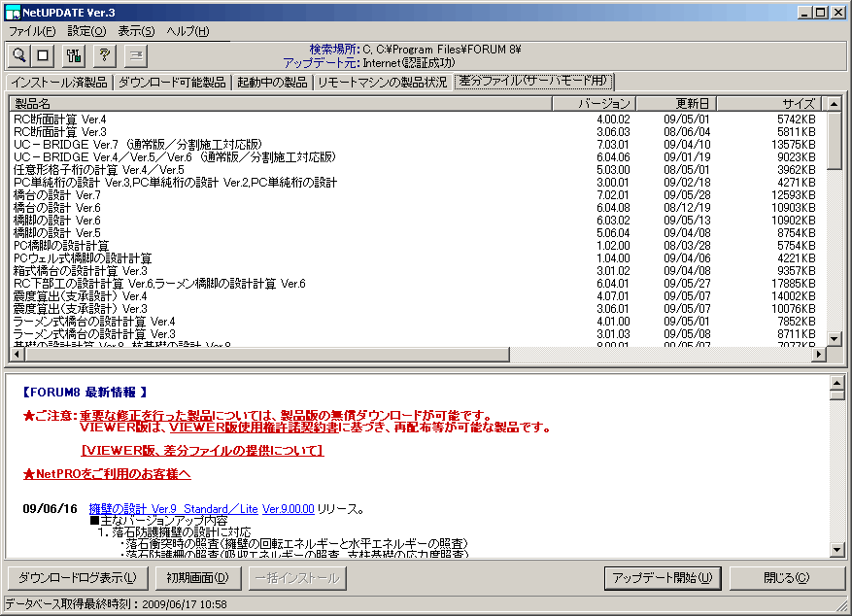Click the NetUPDATE title bar app icon
Screen dimensions: 852x616
(12, 12)
